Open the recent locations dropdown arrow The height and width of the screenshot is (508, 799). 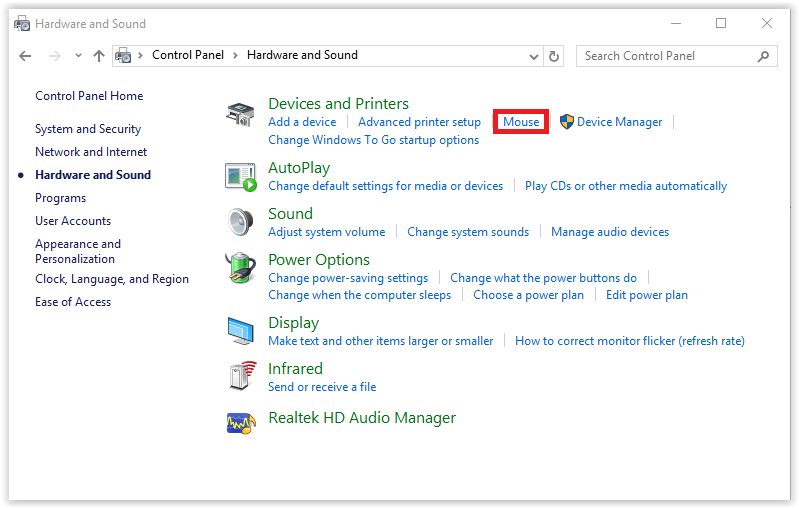click(x=78, y=56)
